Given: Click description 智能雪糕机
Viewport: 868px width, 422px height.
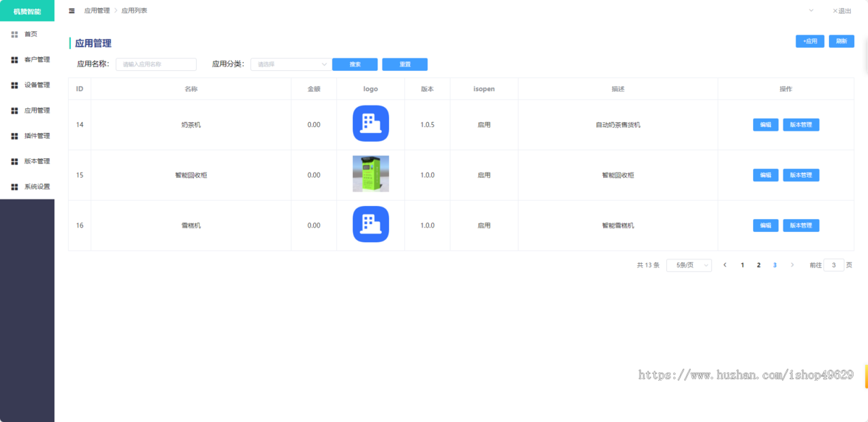Looking at the screenshot, I should tap(618, 225).
